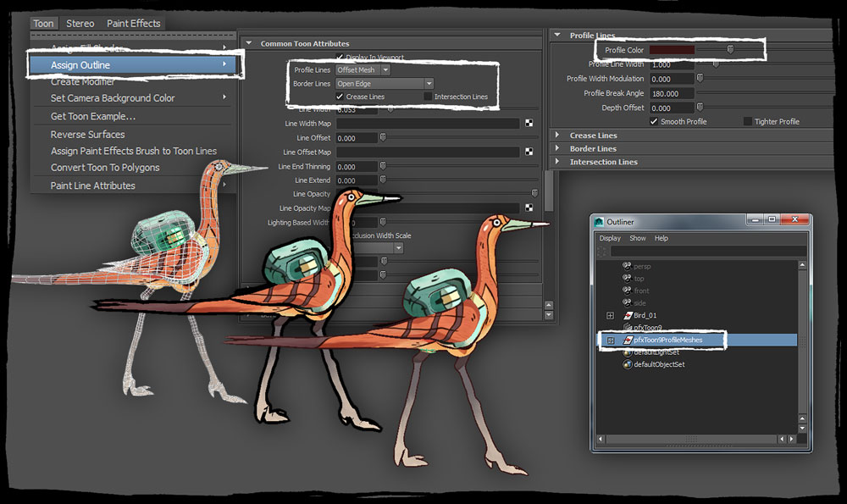Click the toon attributes panel scroll up arrow
Viewport: 847px width, 504px height.
[x=549, y=305]
